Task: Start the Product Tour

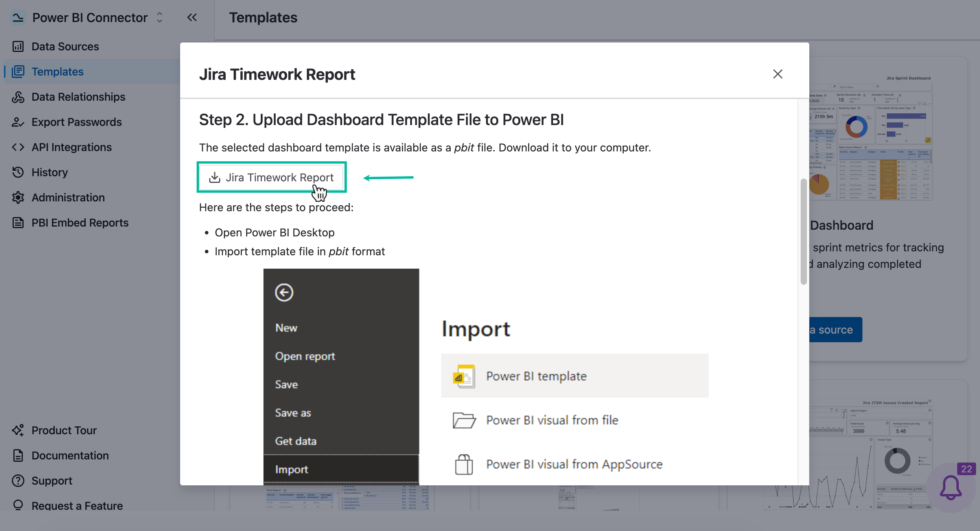Action: 64,430
